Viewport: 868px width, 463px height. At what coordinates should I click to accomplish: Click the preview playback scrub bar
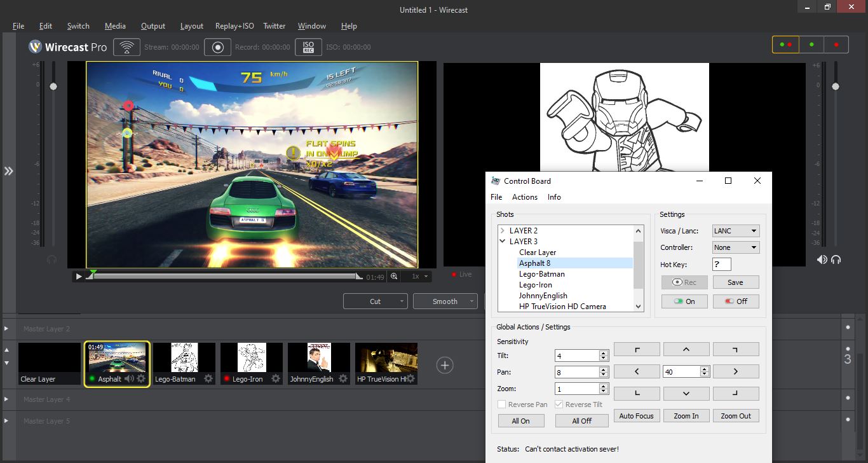(x=224, y=276)
